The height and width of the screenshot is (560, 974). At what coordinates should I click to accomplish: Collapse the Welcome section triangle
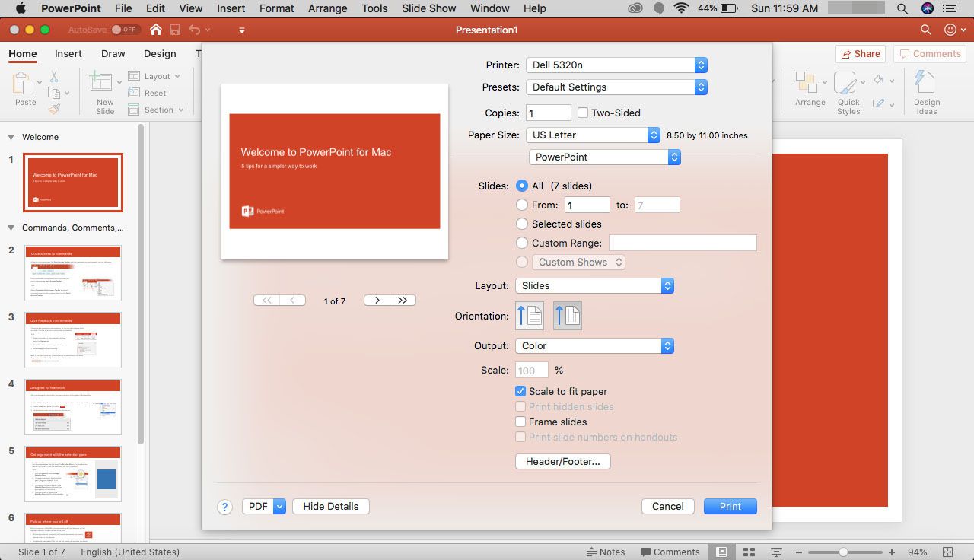click(11, 137)
